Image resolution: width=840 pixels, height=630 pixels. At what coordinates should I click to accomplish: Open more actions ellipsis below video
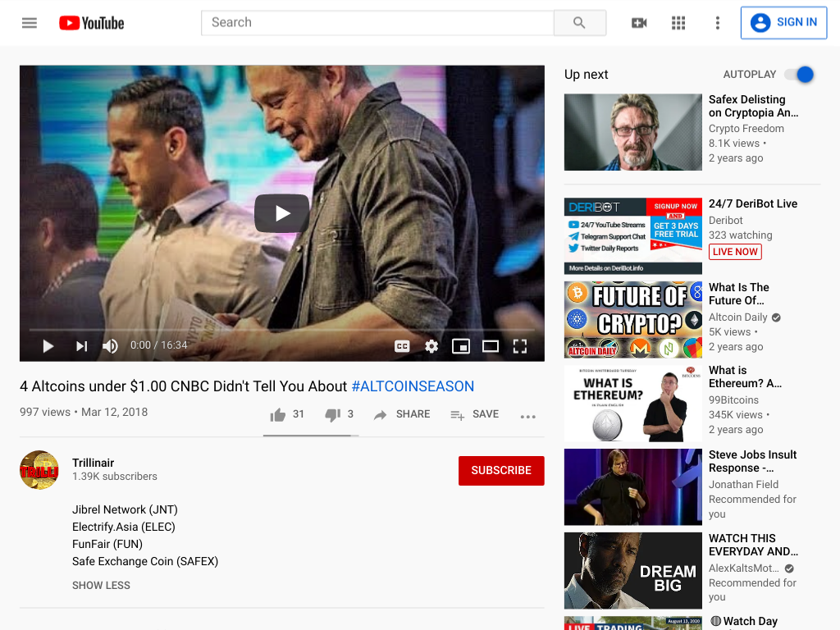tap(527, 416)
